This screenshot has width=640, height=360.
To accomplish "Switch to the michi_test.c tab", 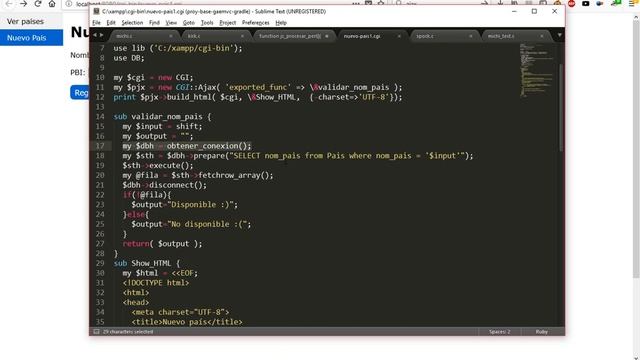I will click(x=515, y=36).
